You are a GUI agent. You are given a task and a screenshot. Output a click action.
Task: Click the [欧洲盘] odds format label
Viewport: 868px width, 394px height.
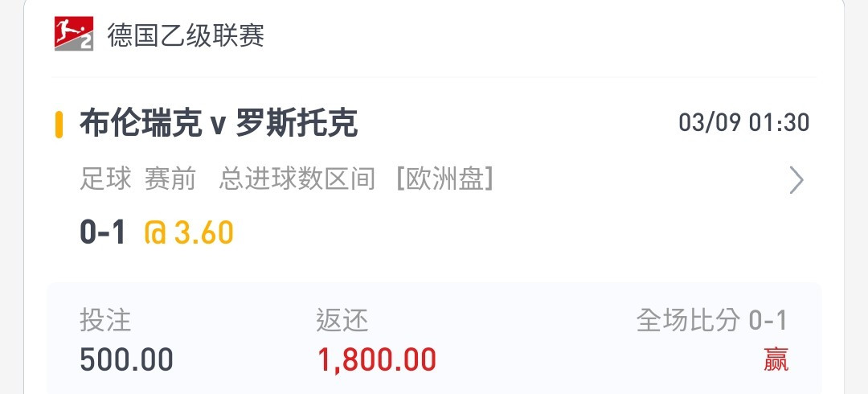pyautogui.click(x=445, y=179)
